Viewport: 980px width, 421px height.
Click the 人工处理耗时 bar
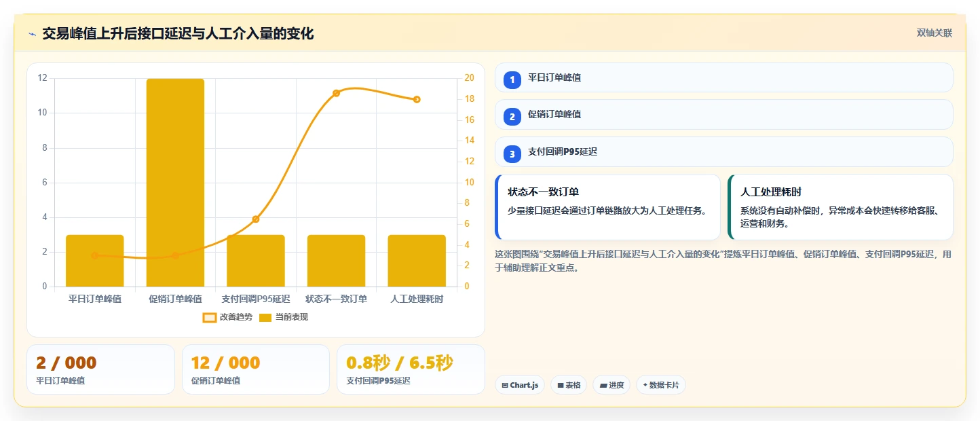(417, 261)
